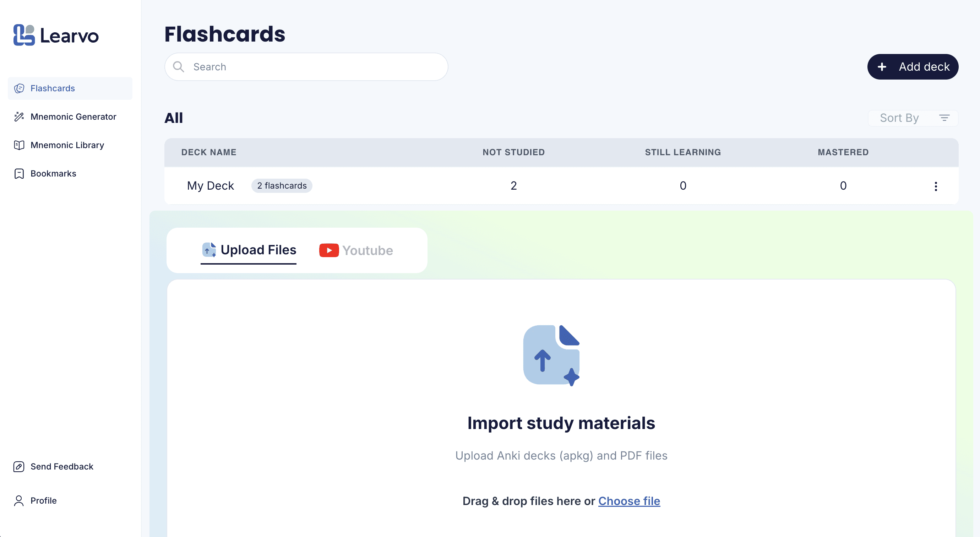
Task: Click the Bookmarks sidebar icon
Action: [x=19, y=174]
